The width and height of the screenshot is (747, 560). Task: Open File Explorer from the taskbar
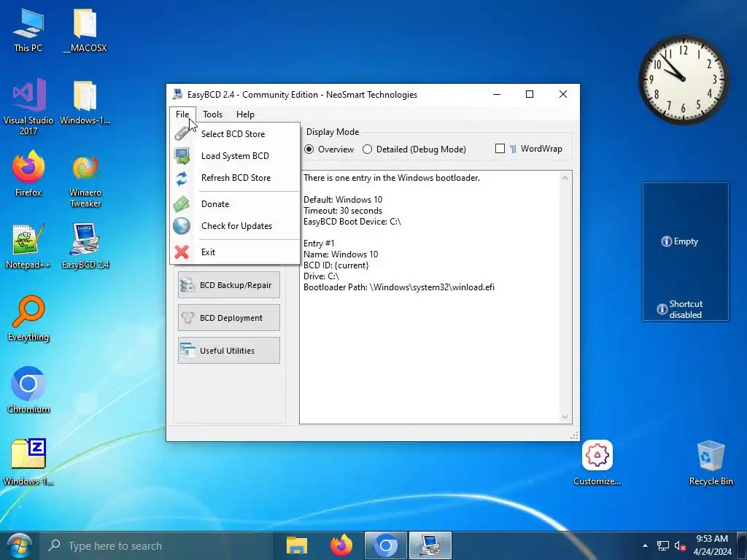coord(297,545)
